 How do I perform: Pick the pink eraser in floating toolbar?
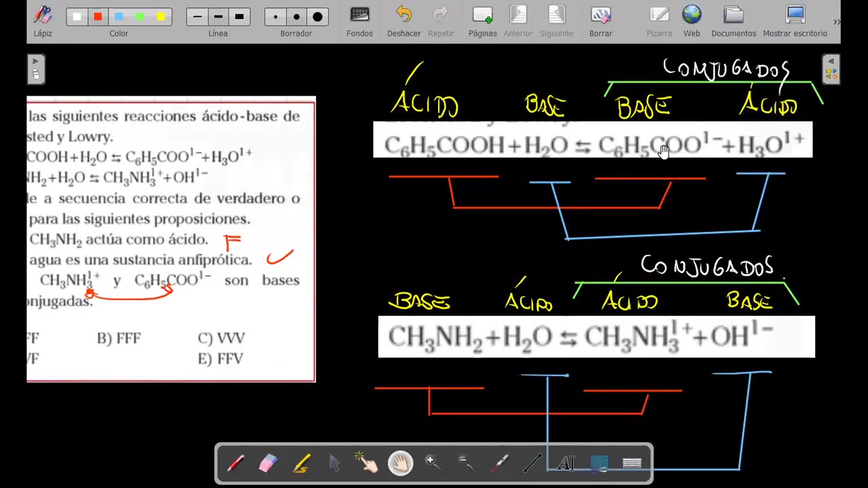[269, 464]
